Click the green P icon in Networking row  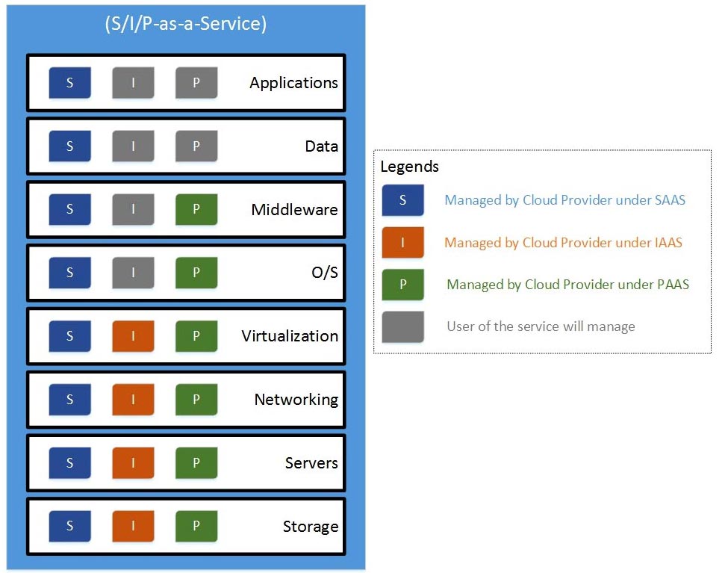[196, 400]
